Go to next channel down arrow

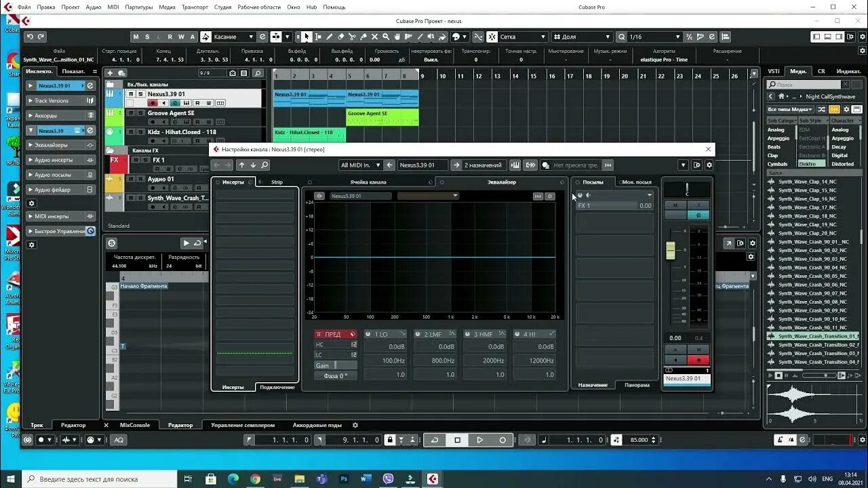253,165
